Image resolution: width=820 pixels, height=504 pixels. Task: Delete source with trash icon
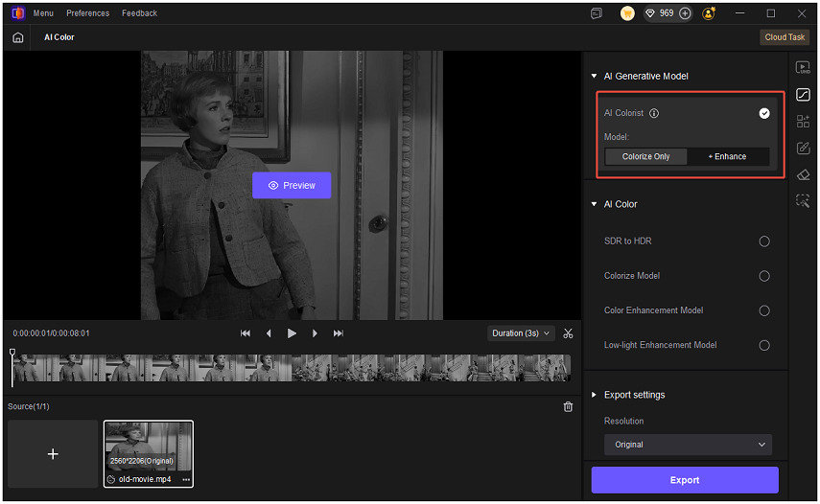(x=568, y=407)
